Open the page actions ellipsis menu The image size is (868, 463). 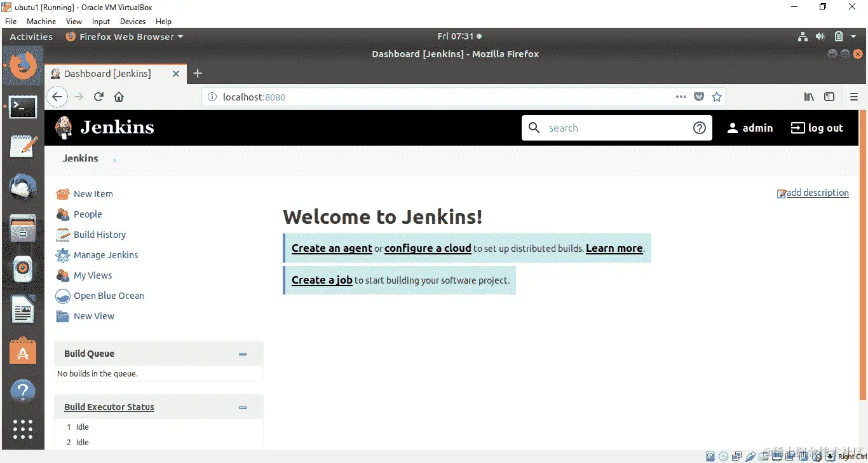[681, 97]
